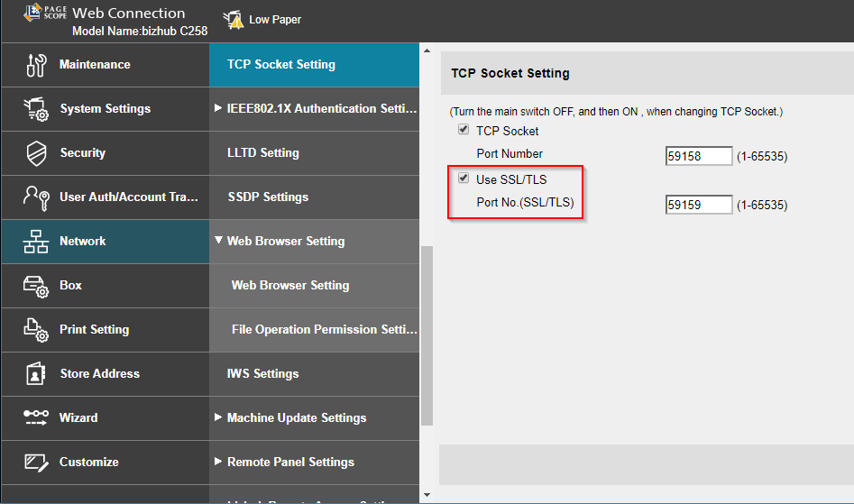Click the Maintenance wrench icon
Viewport: 854px width, 504px height.
[x=36, y=65]
